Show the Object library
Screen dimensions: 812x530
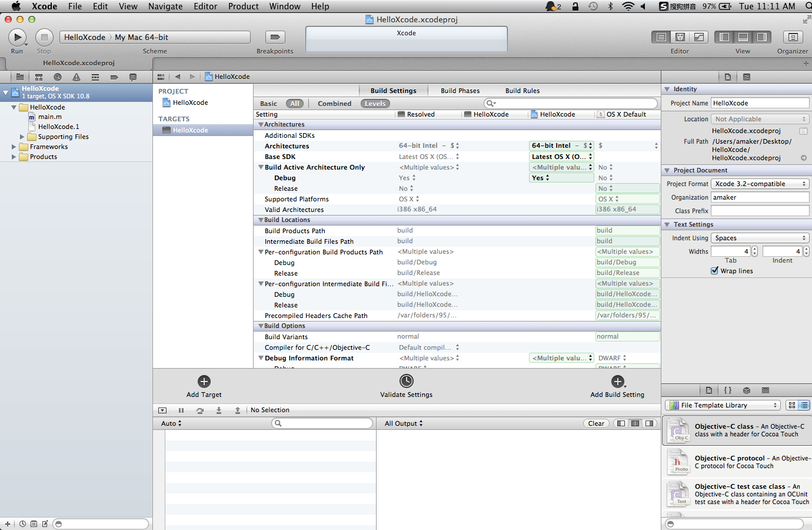747,390
